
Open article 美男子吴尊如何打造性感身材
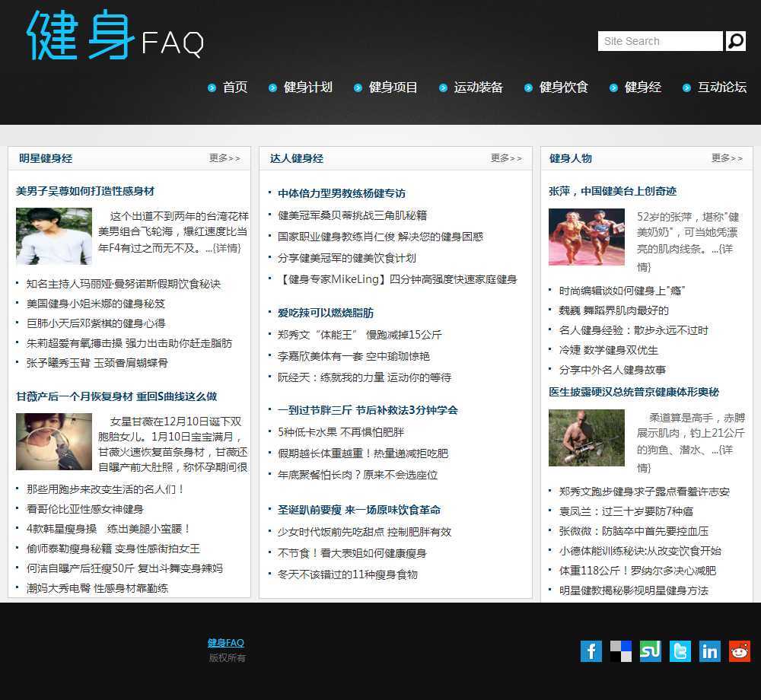85,191
